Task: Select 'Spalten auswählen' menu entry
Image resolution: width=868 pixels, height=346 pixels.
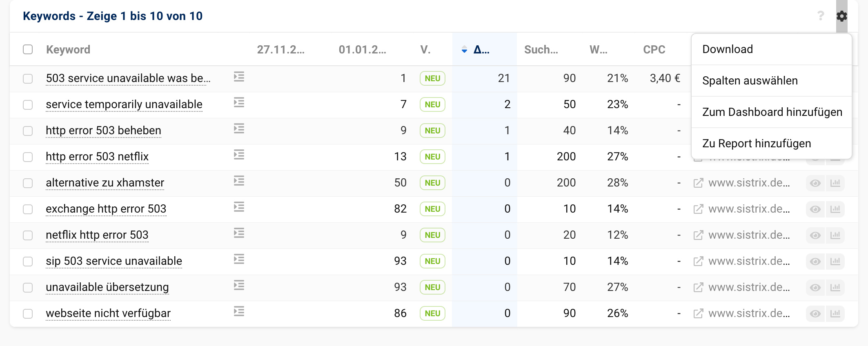Action: [x=750, y=81]
